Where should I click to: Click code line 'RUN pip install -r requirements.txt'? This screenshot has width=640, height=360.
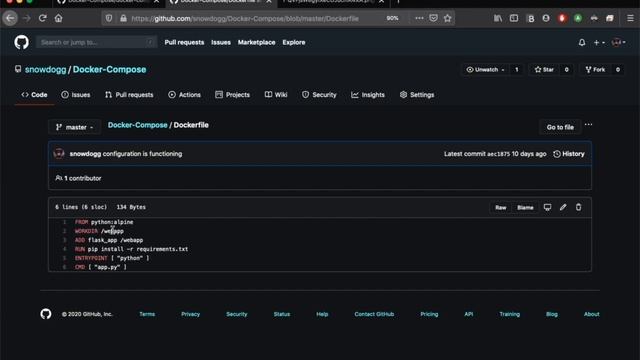[x=131, y=249]
